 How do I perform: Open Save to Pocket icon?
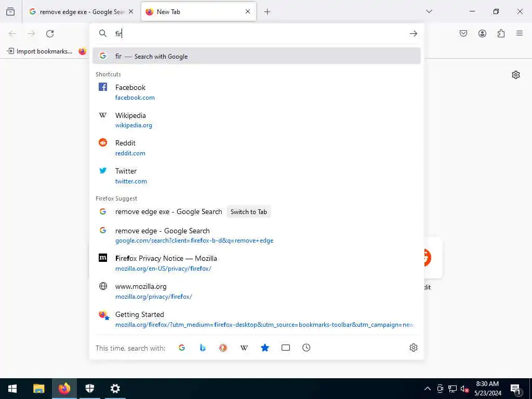[463, 33]
